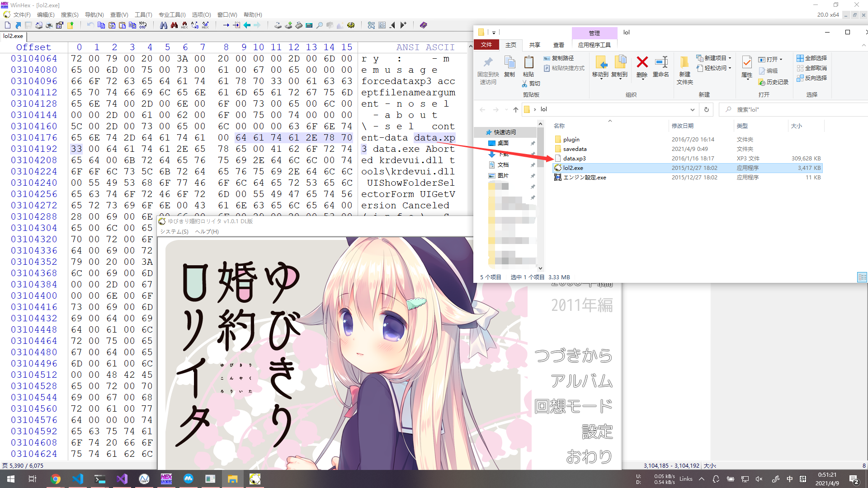Open the 专业工具(I) menu in WinHex
The height and width of the screenshot is (488, 868).
coord(172,15)
